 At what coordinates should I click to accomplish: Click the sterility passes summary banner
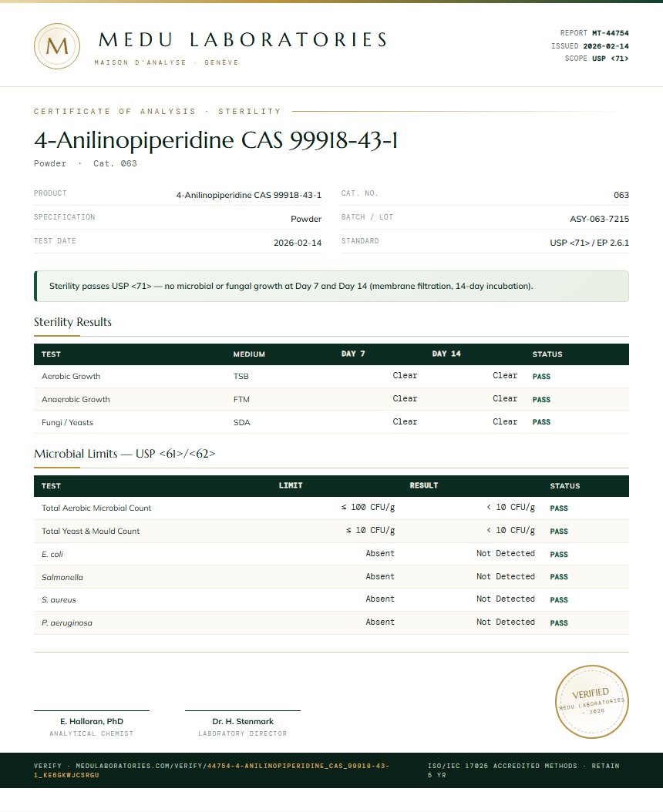(331, 286)
